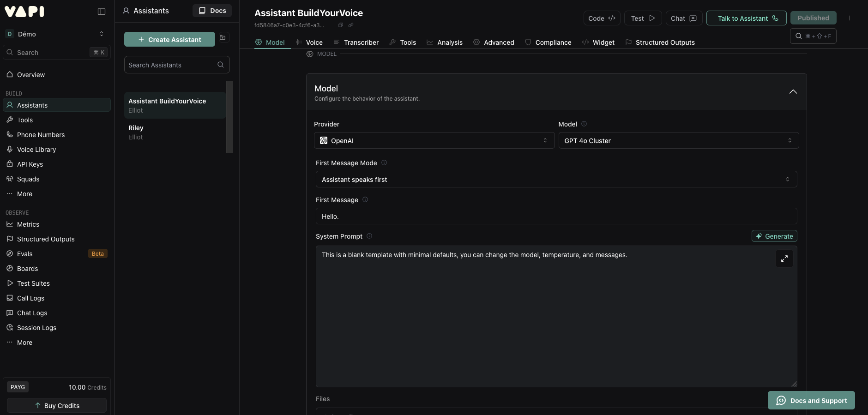Show info tooltip for First Message
Screen dimensions: 868x415
(x=365, y=199)
